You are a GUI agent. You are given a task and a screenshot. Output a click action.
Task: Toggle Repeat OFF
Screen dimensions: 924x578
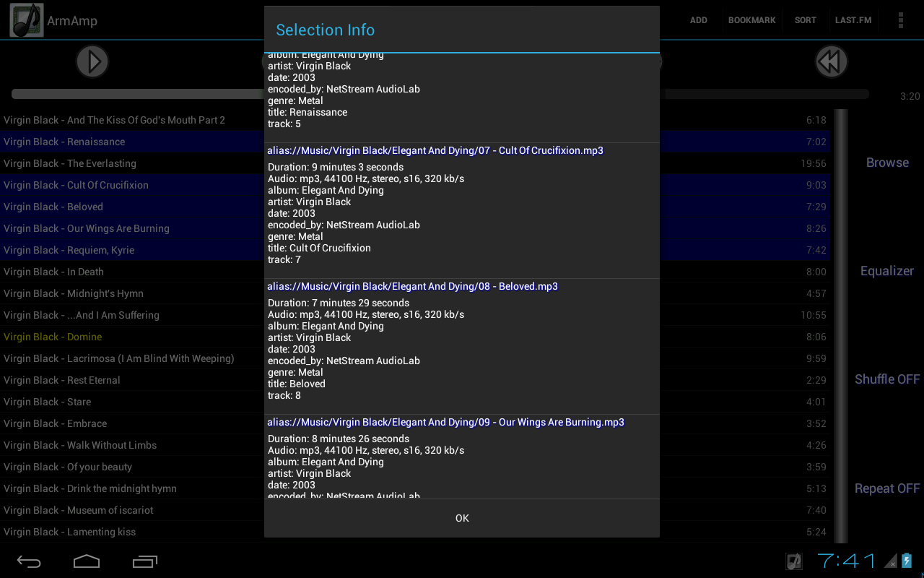(887, 488)
